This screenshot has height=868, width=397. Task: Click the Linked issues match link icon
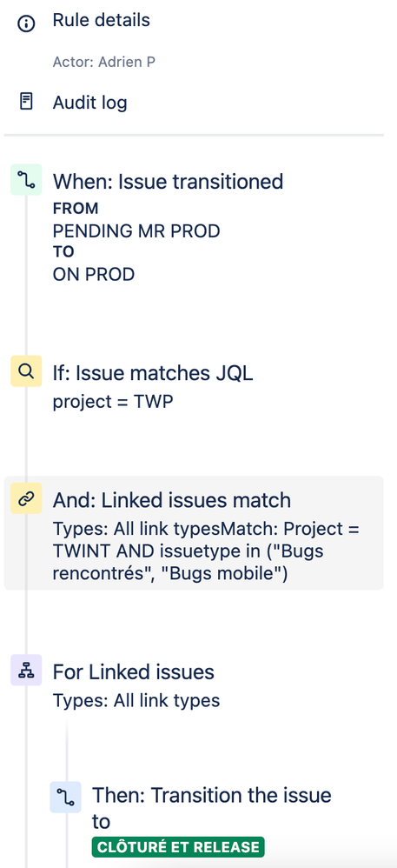(x=26, y=498)
